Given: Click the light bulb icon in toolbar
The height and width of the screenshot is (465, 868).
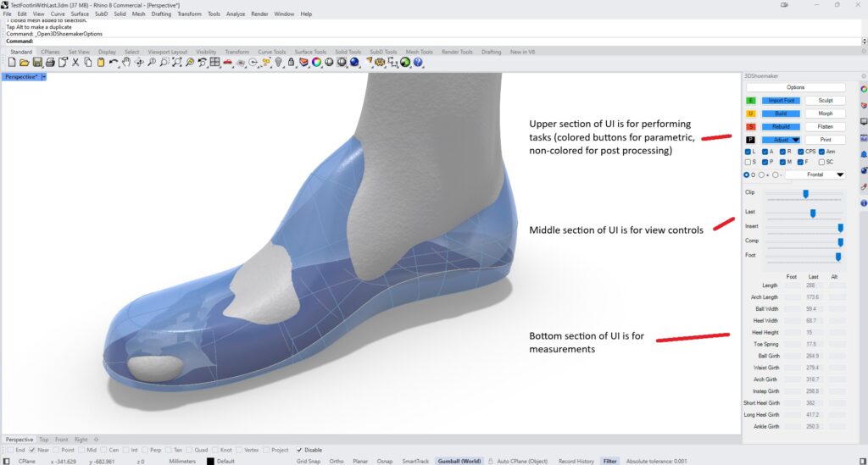Looking at the screenshot, I should pos(278,63).
